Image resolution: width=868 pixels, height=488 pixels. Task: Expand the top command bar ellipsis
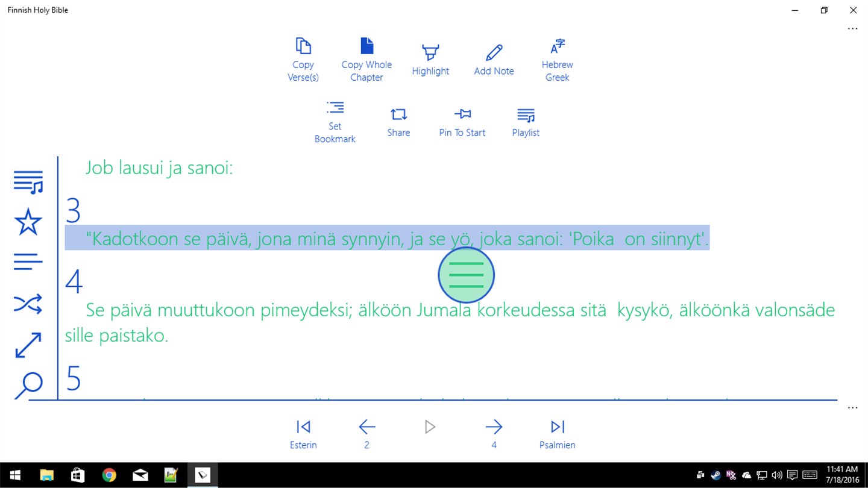pos(852,28)
